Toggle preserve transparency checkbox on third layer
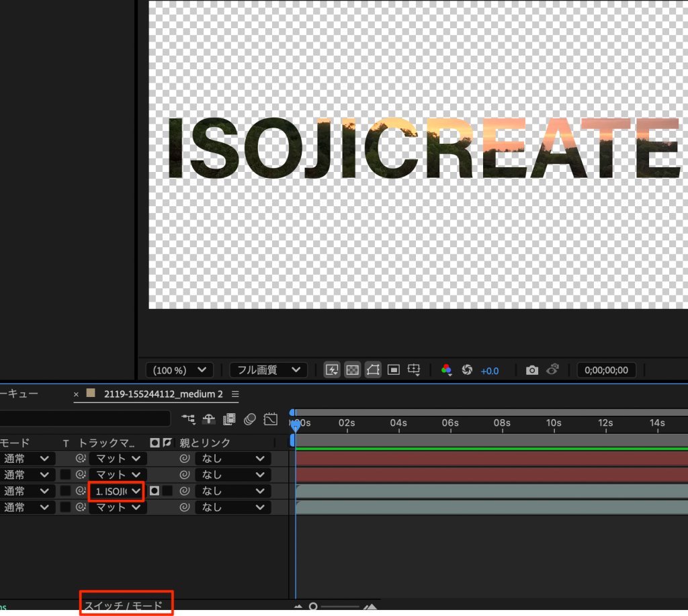The width and height of the screenshot is (688, 616). tap(66, 491)
